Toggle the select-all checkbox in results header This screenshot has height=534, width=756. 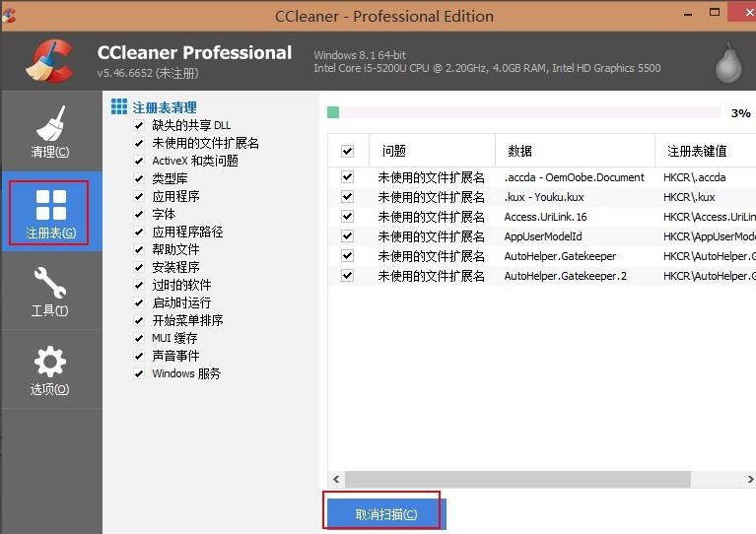(347, 152)
